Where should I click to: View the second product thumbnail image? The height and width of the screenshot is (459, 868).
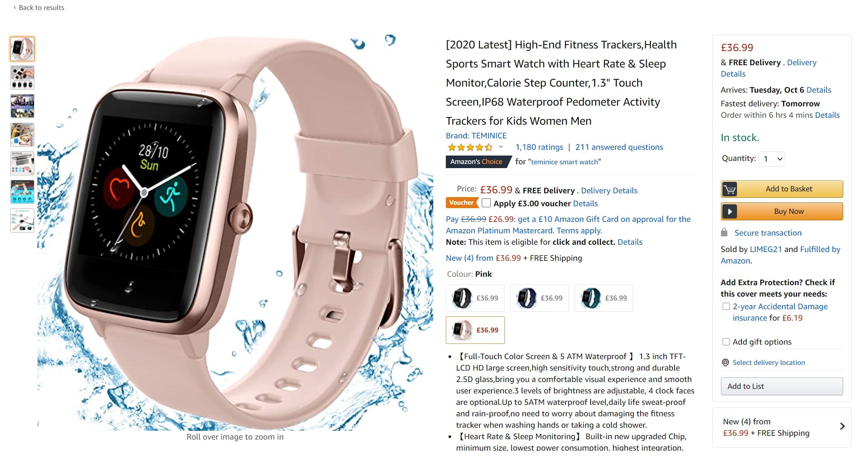(22, 77)
